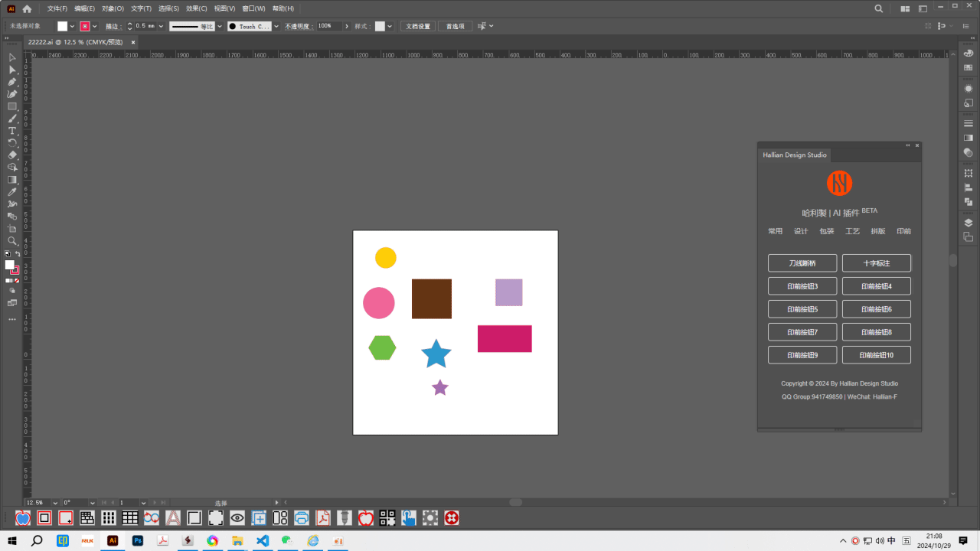Select the Eraser tool

point(12,155)
